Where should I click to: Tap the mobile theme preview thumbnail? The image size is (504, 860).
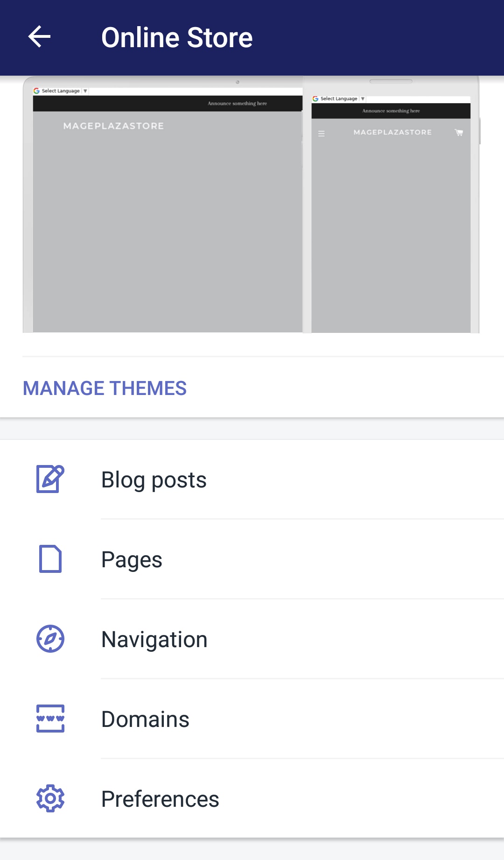[x=391, y=204]
